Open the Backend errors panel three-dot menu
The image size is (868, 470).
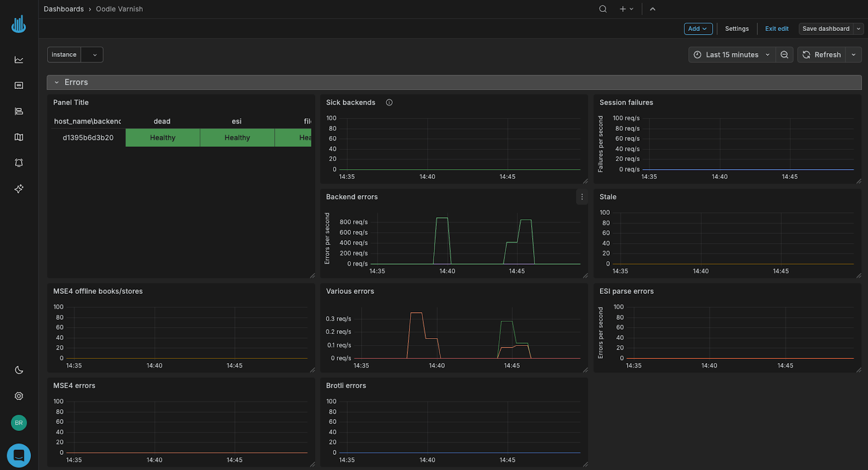582,197
